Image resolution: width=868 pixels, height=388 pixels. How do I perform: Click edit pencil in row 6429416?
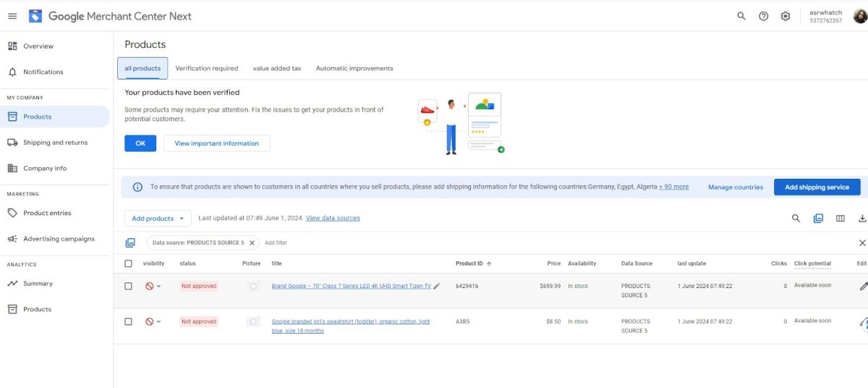(x=863, y=286)
